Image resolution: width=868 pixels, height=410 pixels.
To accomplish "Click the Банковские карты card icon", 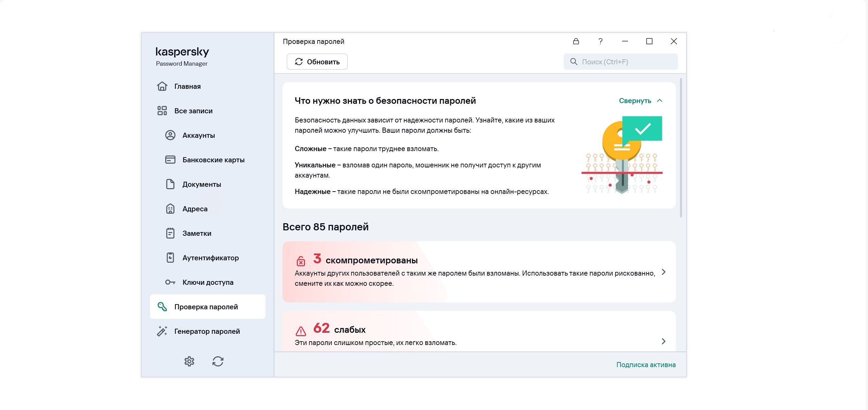I will [170, 160].
